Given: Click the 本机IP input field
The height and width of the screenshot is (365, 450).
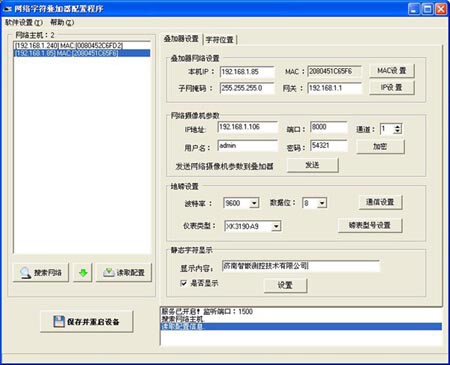Looking at the screenshot, I should pyautogui.click(x=247, y=72).
